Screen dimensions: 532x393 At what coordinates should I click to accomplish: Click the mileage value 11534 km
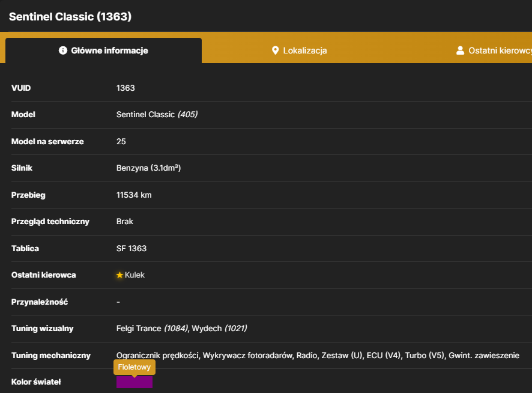point(134,195)
